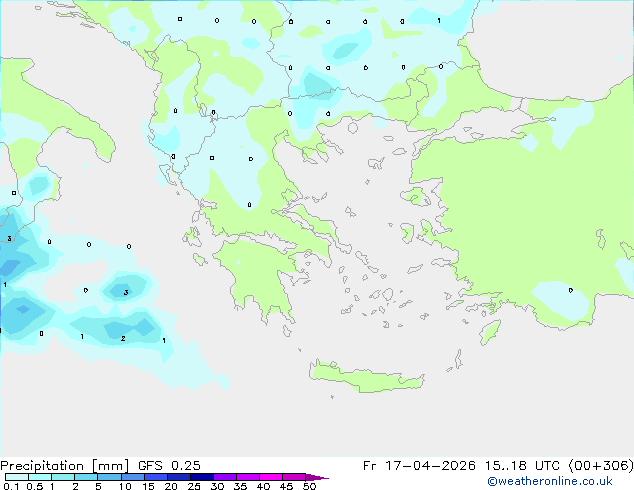
Task: Pick the 2–5 mm legend color box
Action: pyautogui.click(x=86, y=477)
